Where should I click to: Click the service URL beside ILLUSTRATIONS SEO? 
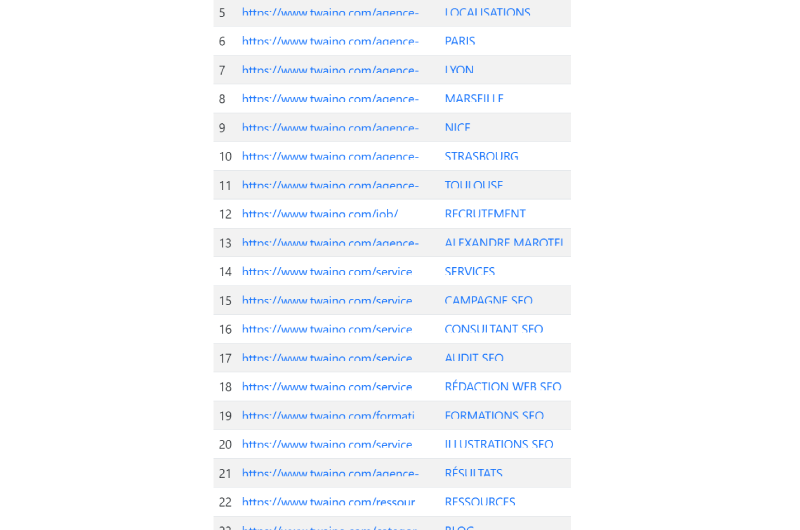pyautogui.click(x=327, y=444)
